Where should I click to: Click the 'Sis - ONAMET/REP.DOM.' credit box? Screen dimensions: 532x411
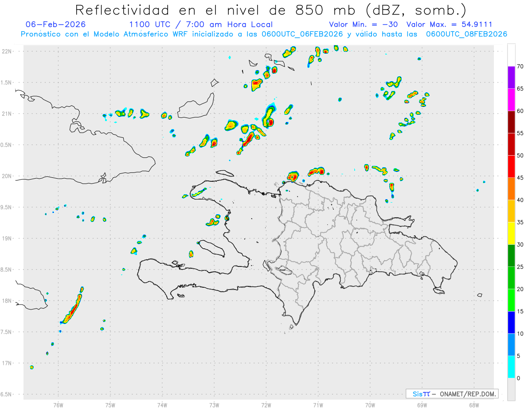pos(452,394)
